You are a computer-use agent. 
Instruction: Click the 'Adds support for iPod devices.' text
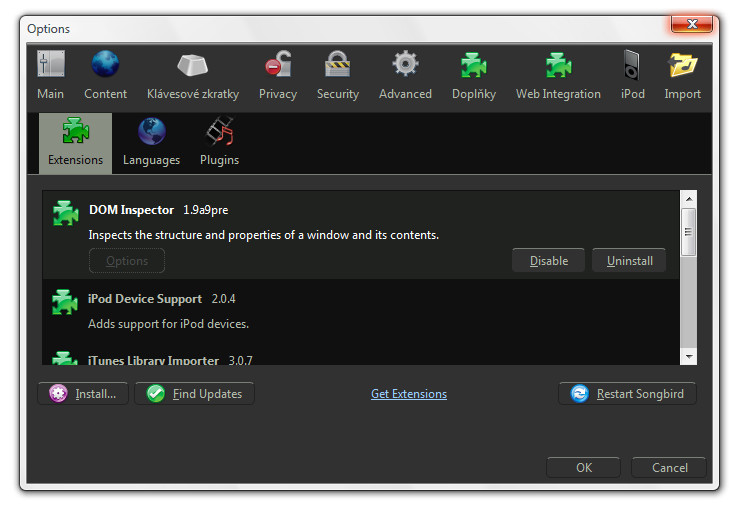[x=168, y=324]
